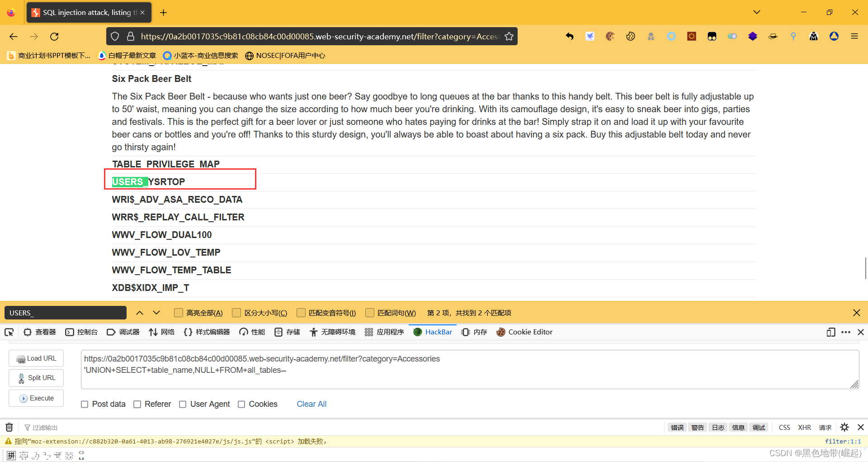Open the outlined cookie extension icon

631,37
